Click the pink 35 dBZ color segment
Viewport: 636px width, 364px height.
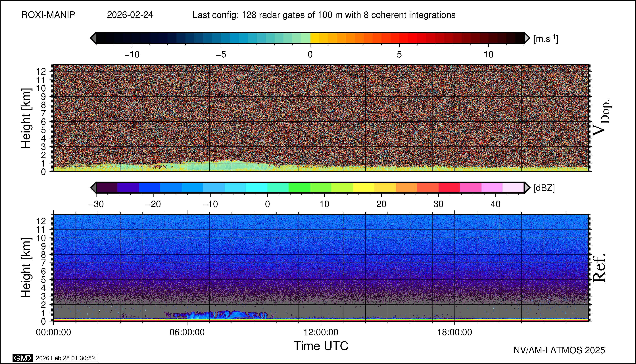(470, 188)
